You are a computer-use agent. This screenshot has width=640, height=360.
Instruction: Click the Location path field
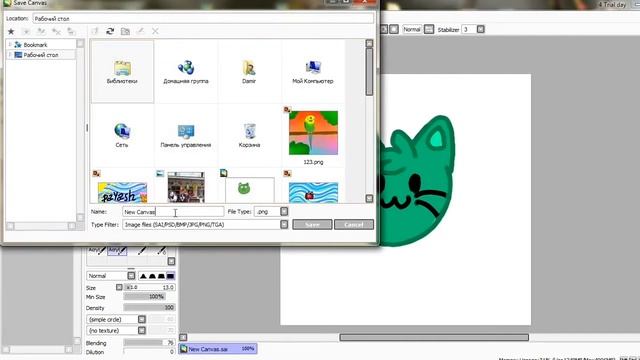pos(203,18)
